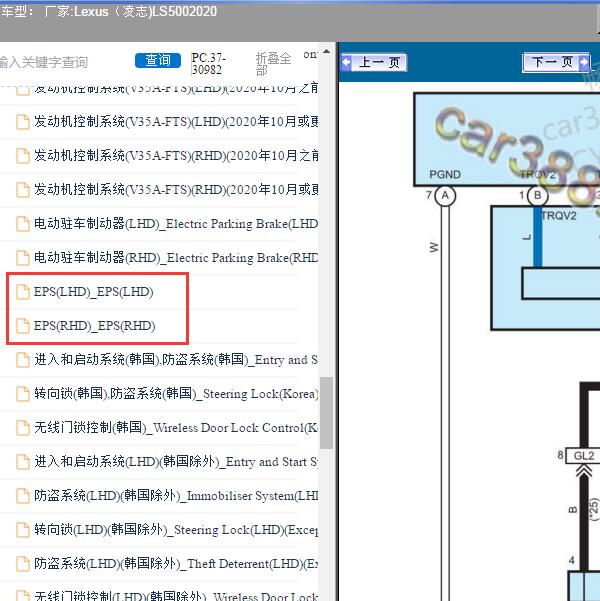Image resolution: width=600 pixels, height=601 pixels.
Task: Click the scroll up arrow of list panel
Action: tap(326, 51)
